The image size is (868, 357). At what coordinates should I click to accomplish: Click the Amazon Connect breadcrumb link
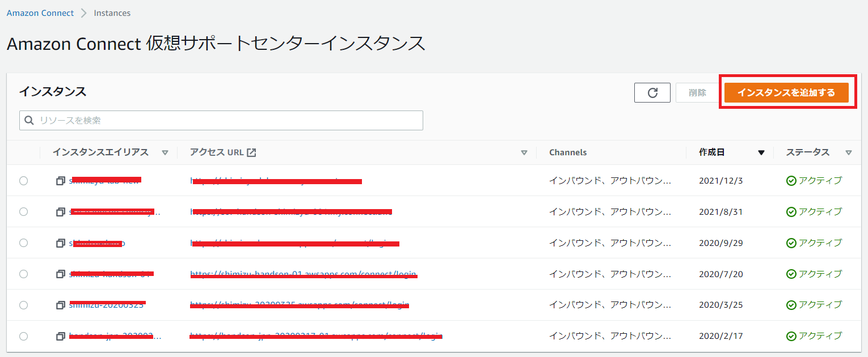(x=40, y=12)
